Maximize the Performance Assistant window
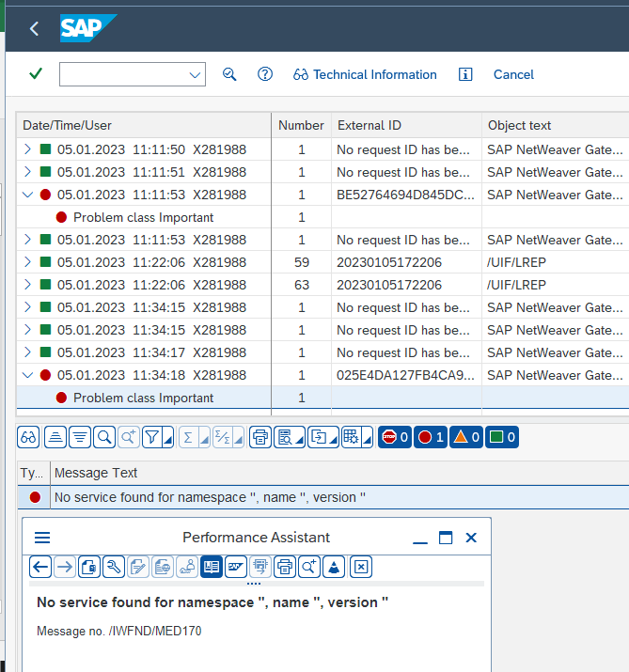629x672 pixels. pyautogui.click(x=446, y=538)
